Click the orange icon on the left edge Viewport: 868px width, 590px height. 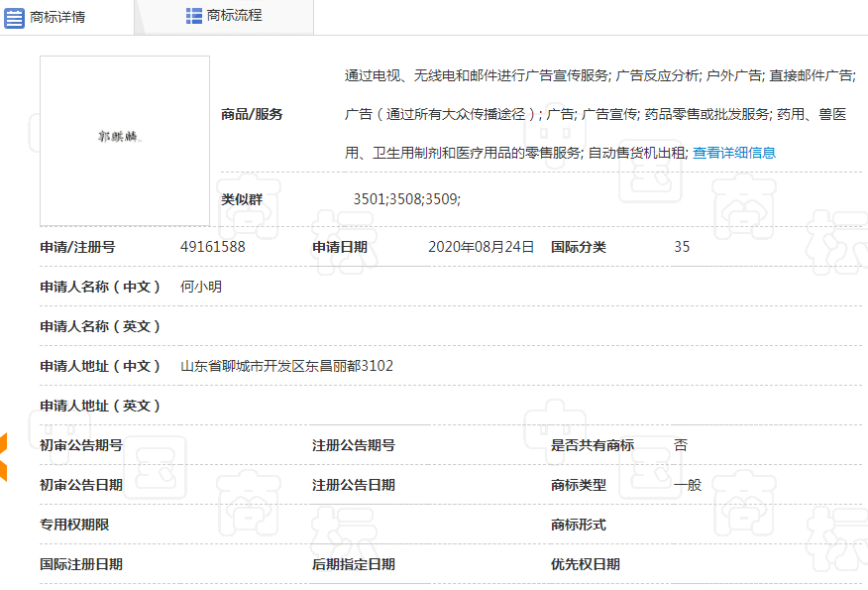tap(3, 457)
